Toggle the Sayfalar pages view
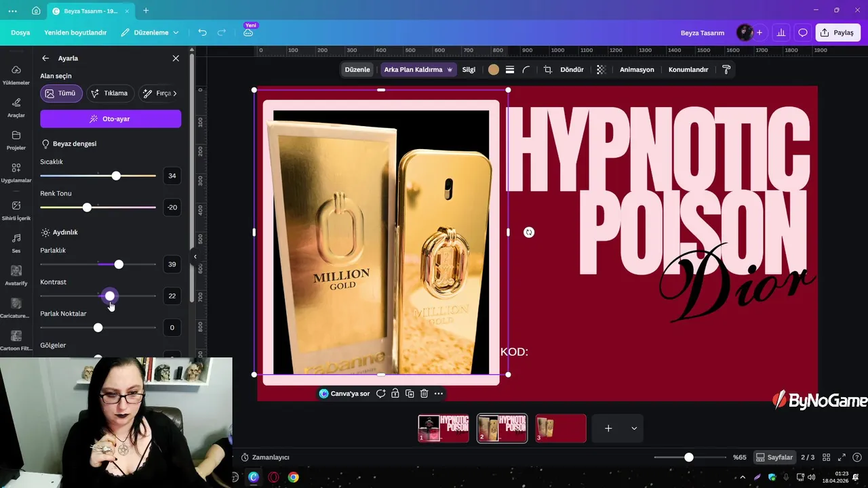This screenshot has width=868, height=488. [774, 457]
